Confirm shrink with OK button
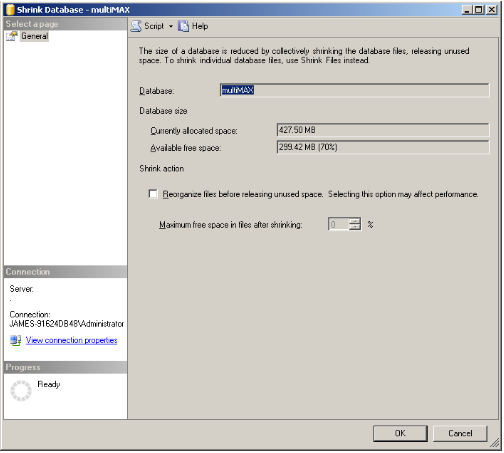Viewport: 504px width, 453px height. (x=400, y=433)
